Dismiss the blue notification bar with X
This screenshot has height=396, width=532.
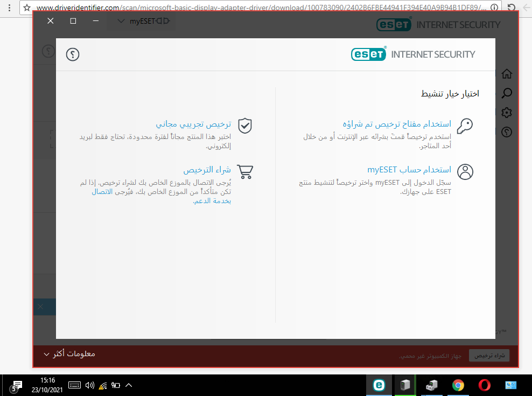(40, 307)
